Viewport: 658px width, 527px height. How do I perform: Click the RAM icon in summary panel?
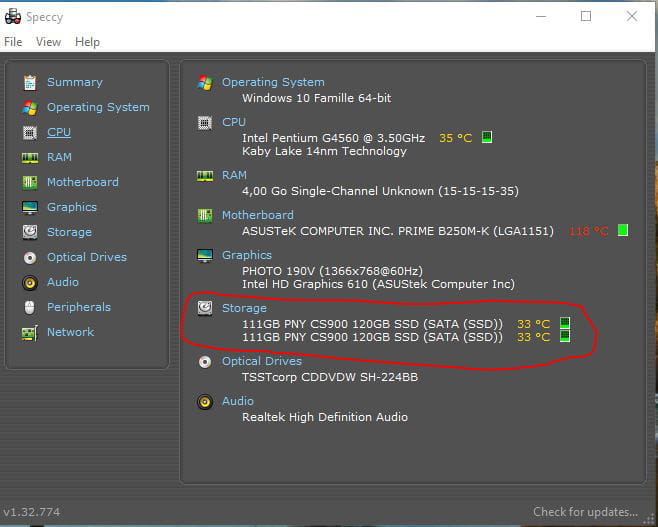(205, 175)
